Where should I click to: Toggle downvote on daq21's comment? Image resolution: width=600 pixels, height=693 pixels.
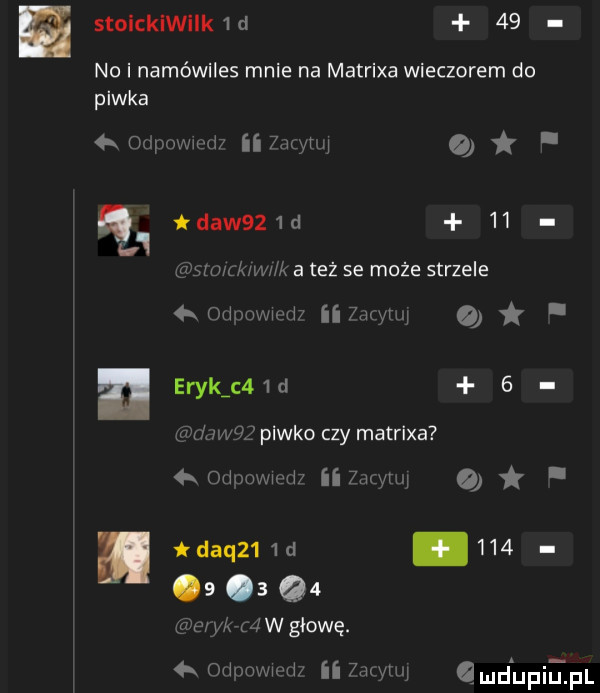[x=547, y=548]
